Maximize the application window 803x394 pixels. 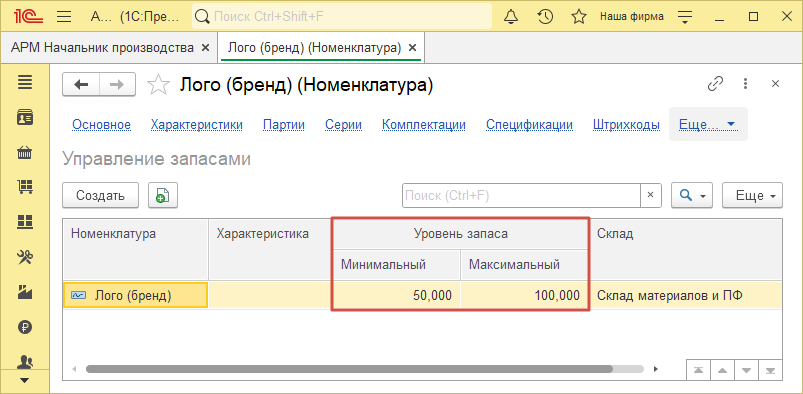click(753, 17)
